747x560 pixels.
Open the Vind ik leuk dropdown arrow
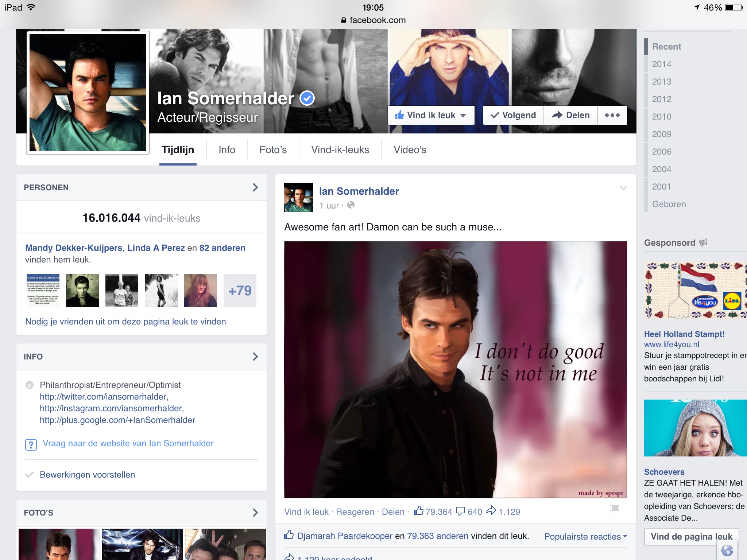click(x=463, y=116)
